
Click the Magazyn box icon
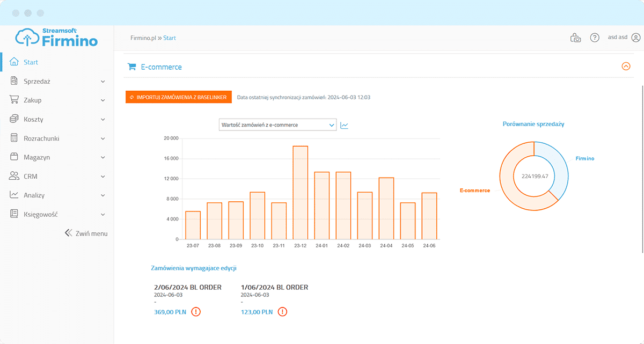click(14, 157)
